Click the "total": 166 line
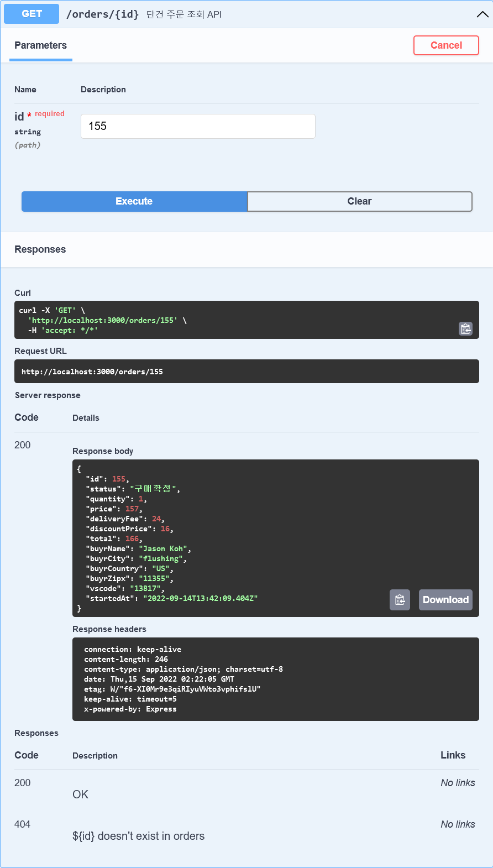The width and height of the screenshot is (493, 868). pos(114,539)
